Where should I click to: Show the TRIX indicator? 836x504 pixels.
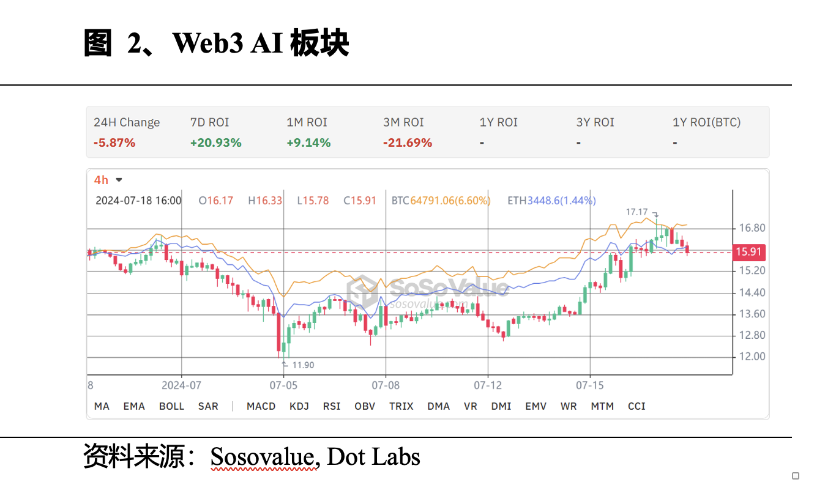401,406
